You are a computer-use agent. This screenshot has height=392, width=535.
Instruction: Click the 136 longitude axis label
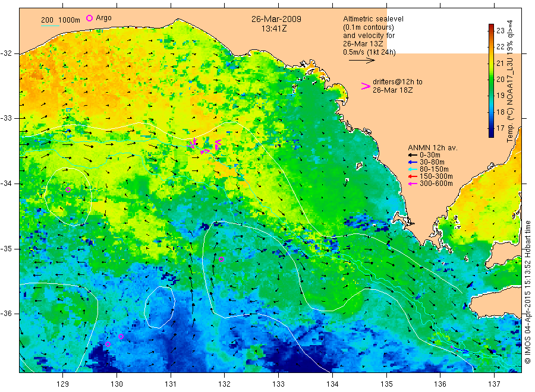(440, 384)
